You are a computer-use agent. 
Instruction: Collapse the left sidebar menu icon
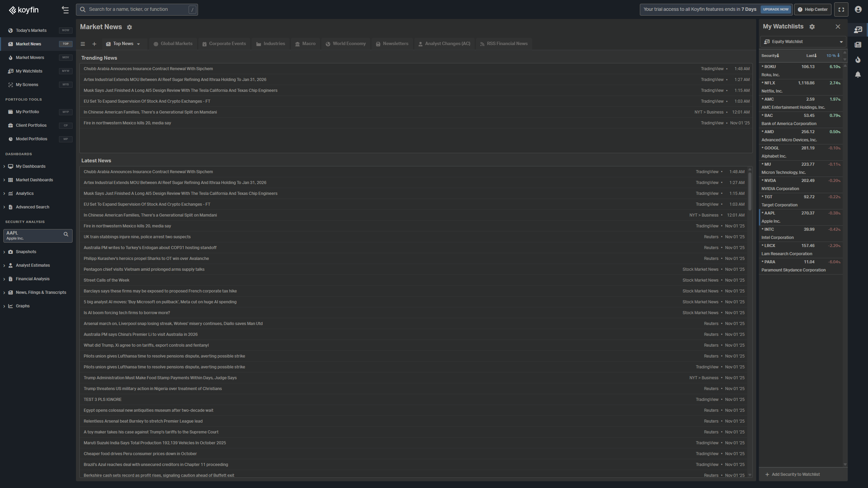[65, 10]
